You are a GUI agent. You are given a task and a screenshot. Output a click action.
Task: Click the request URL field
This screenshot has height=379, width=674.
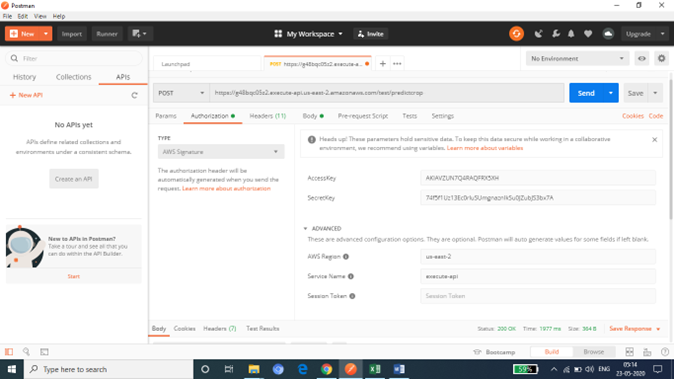(x=386, y=93)
